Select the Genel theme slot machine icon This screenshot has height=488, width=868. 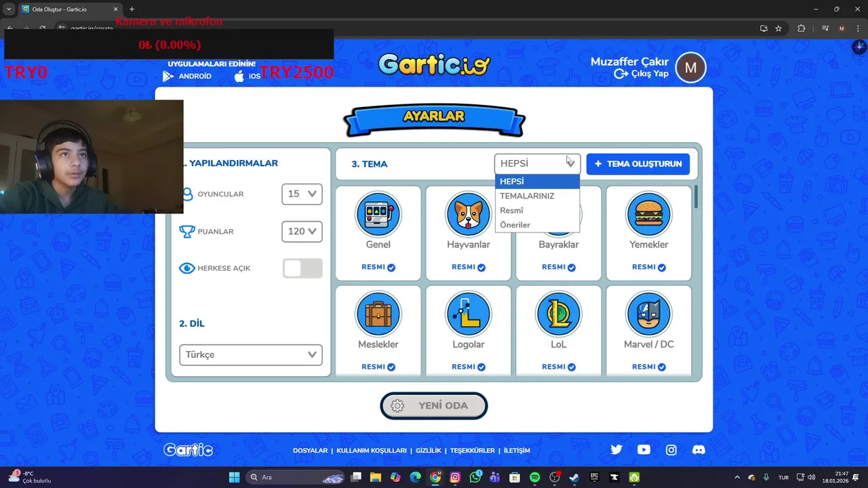(378, 214)
